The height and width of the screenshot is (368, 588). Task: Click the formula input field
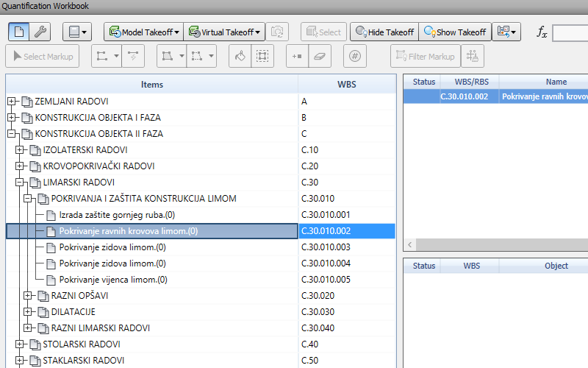tap(570, 32)
